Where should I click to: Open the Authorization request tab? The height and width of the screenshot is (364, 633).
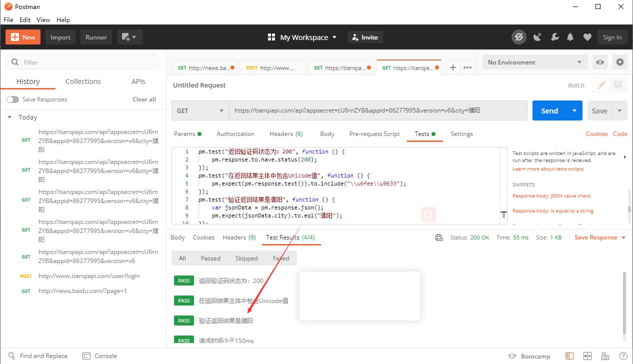tap(235, 134)
